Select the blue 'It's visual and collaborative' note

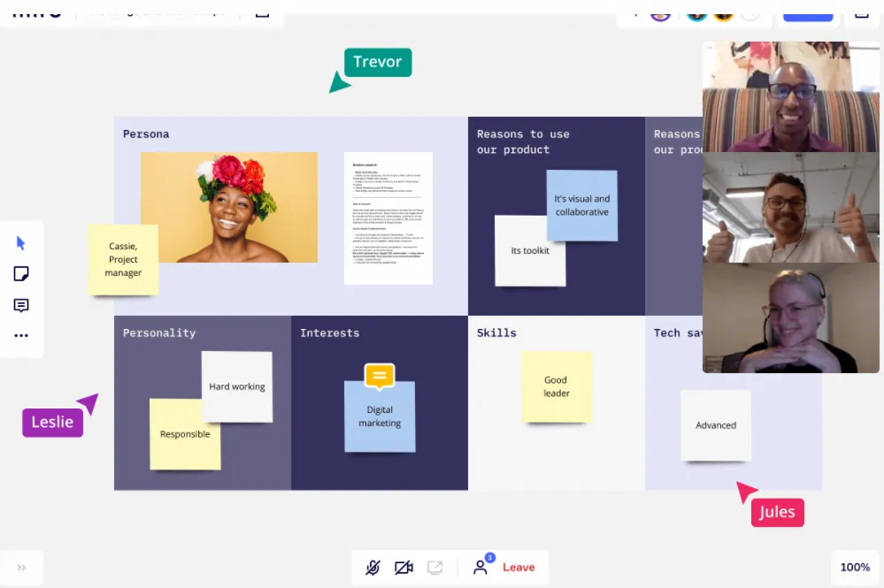tap(581, 205)
